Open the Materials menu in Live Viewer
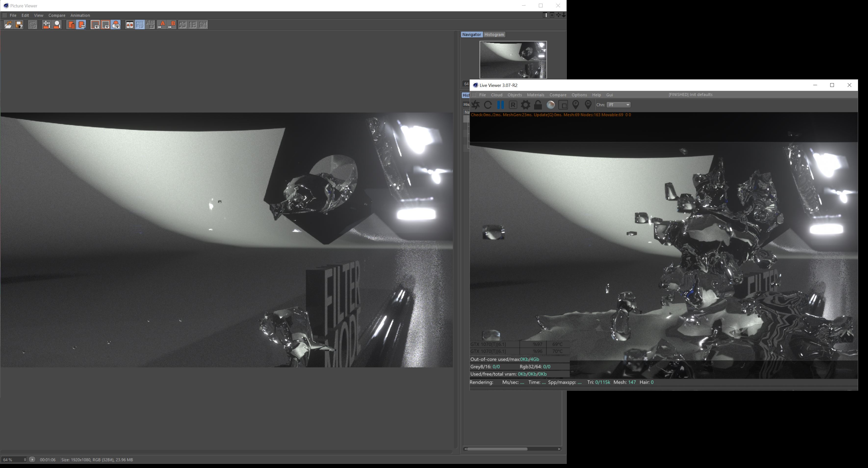 (535, 95)
